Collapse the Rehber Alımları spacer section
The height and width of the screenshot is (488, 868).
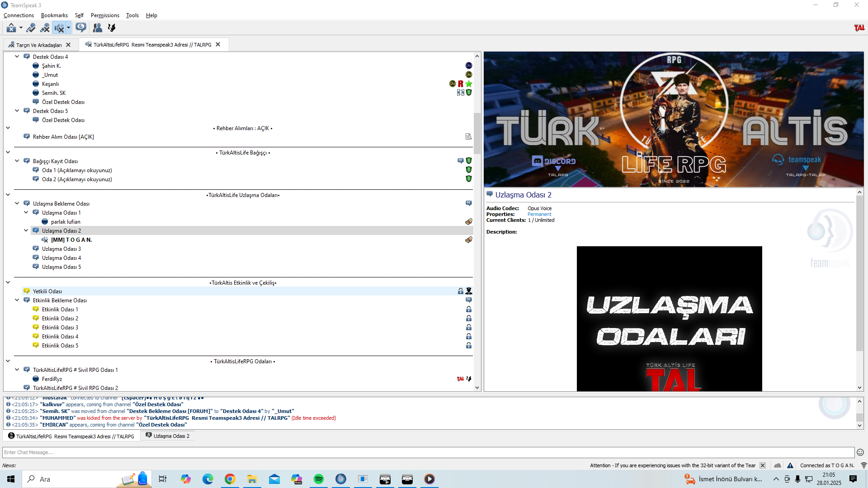(x=8, y=128)
